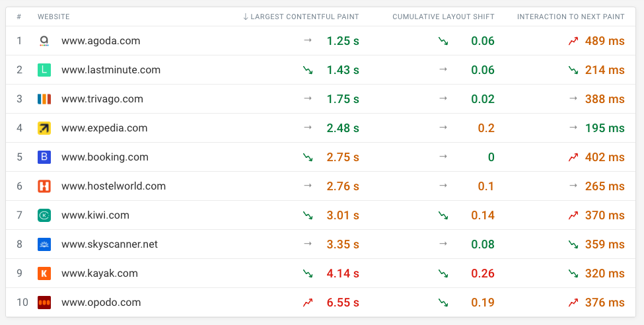The height and width of the screenshot is (325, 644).
Task: Click the 2.76 s LCP value
Action: pyautogui.click(x=343, y=186)
